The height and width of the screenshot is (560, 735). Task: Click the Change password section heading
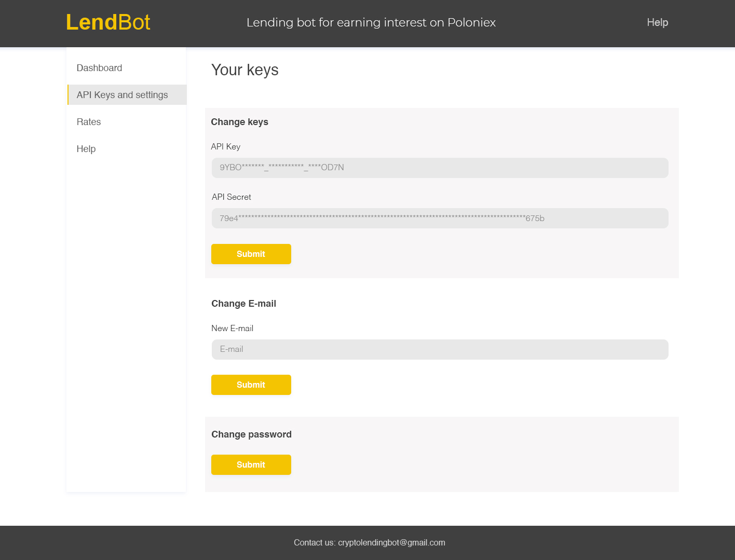click(x=251, y=434)
